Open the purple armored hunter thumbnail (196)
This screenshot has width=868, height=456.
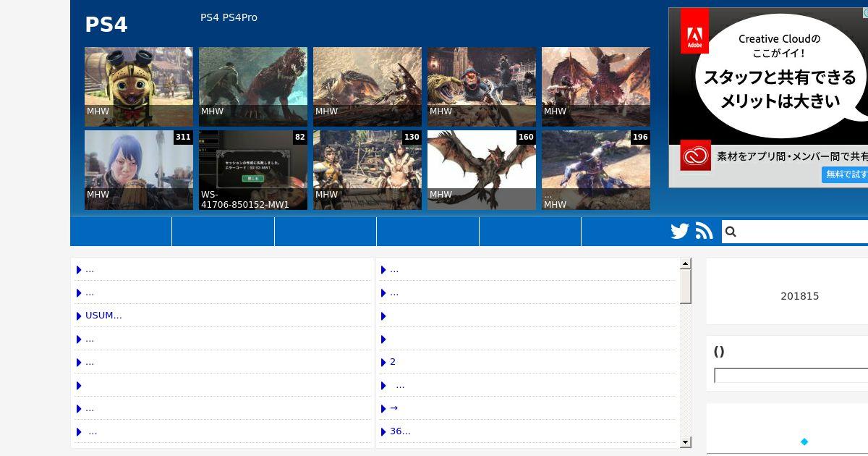tap(596, 170)
